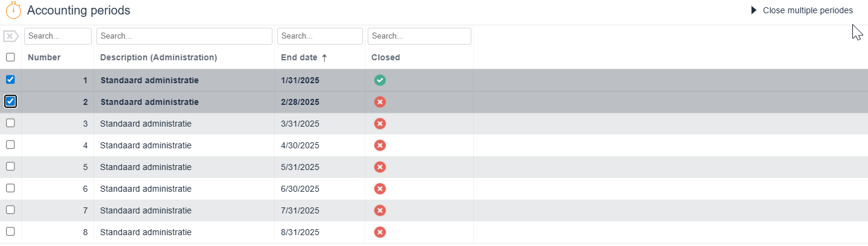Click Close multiple periodes button

(x=802, y=10)
